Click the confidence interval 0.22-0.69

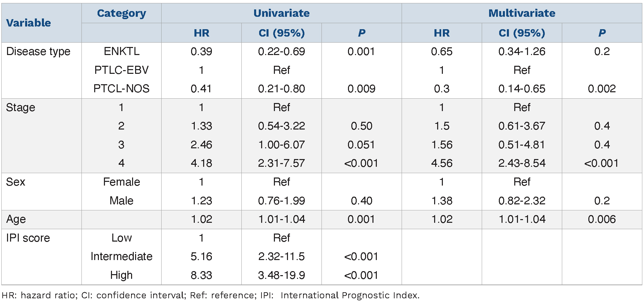coord(281,51)
